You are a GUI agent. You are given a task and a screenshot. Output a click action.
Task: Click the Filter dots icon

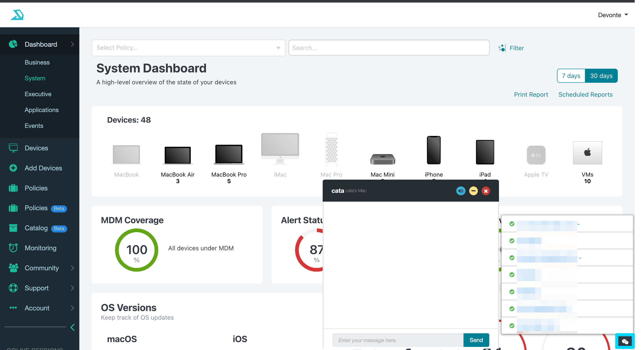[x=502, y=48]
